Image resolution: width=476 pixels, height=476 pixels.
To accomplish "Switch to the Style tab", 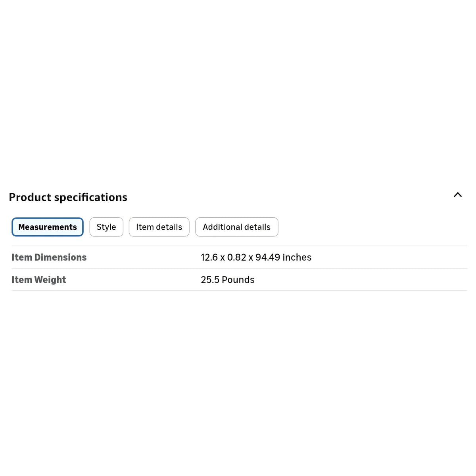I will [x=106, y=227].
